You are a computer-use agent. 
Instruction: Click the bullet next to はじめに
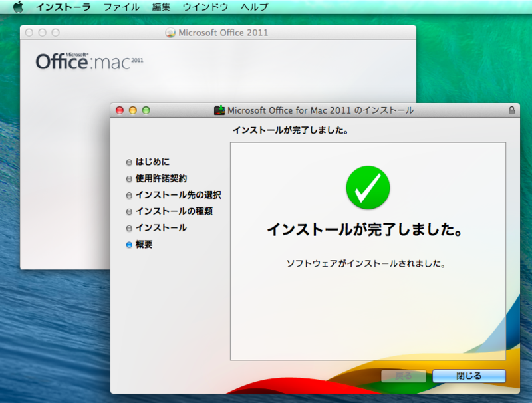[129, 162]
